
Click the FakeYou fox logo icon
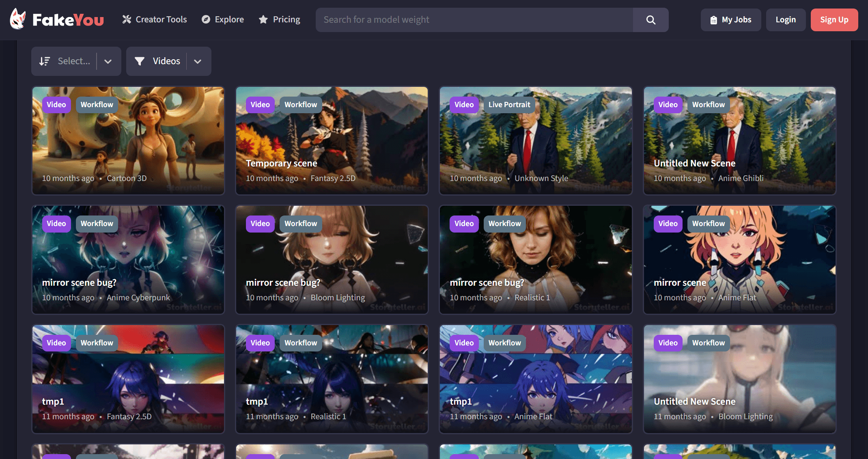coord(17,19)
